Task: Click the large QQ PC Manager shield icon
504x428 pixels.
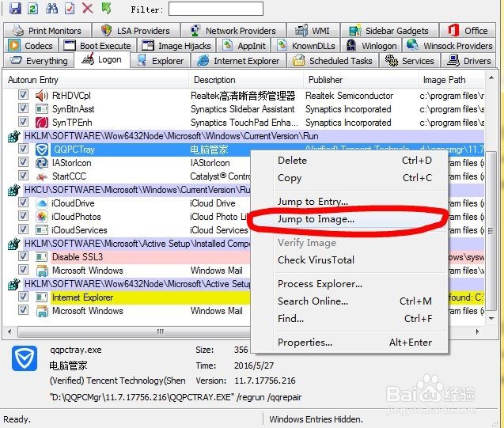Action: click(25, 358)
